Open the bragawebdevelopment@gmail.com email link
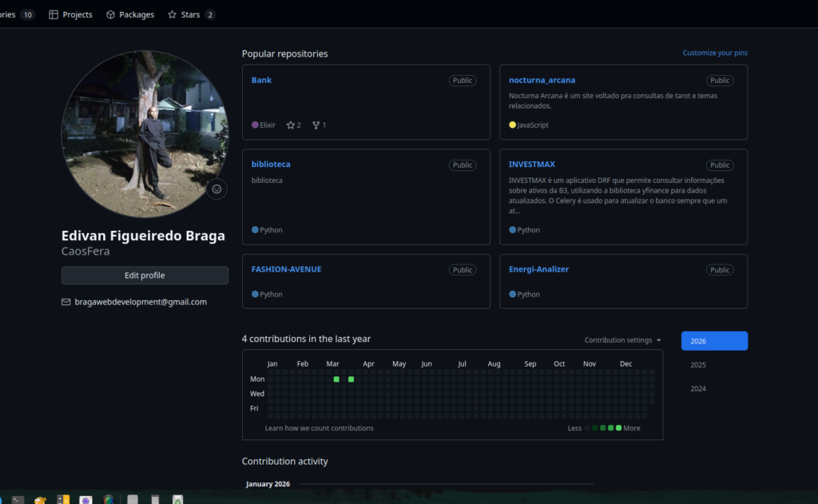 tap(141, 302)
